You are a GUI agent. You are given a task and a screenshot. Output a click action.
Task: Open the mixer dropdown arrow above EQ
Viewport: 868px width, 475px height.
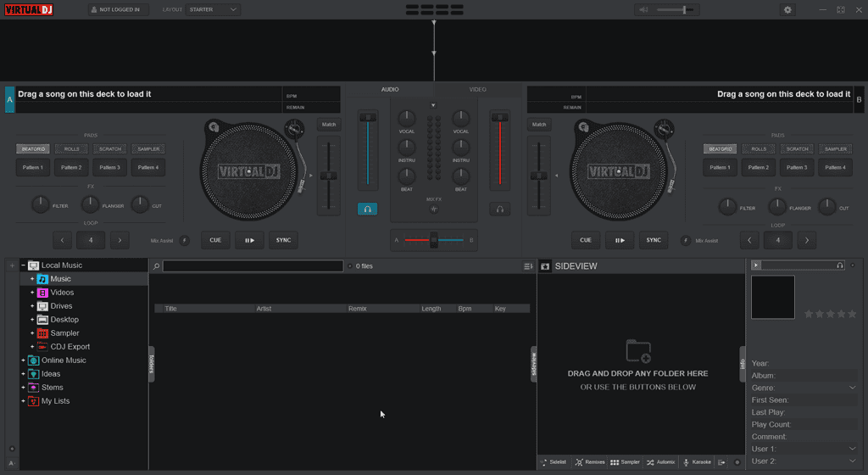tap(433, 104)
